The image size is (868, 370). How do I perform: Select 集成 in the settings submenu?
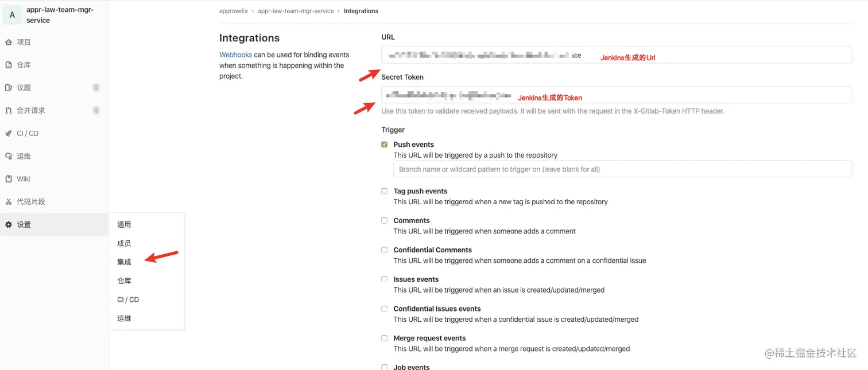coord(124,262)
